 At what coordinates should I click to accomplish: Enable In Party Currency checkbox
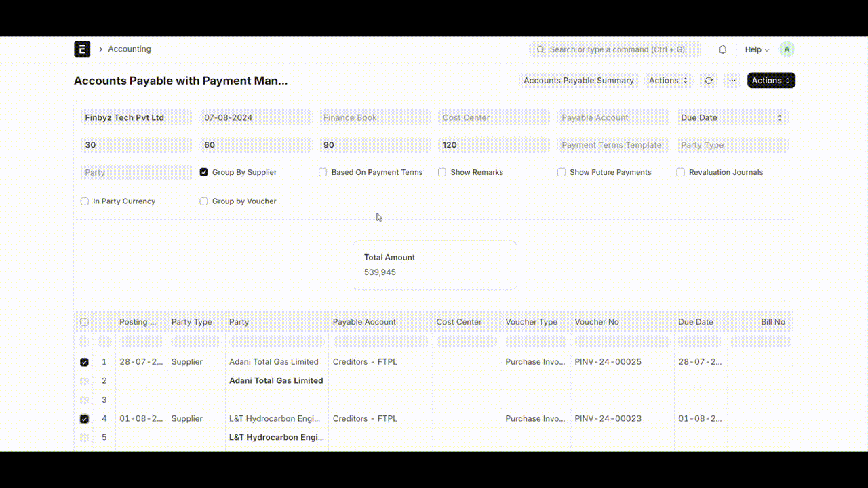85,201
